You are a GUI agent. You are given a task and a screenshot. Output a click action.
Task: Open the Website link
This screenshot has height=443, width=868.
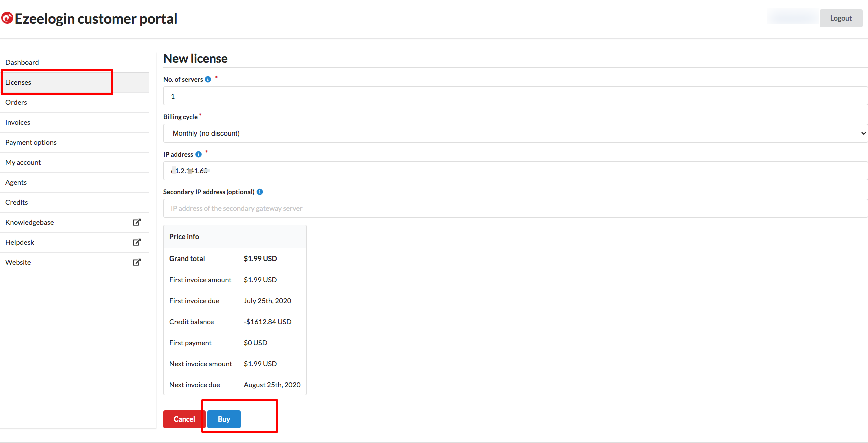(x=18, y=262)
